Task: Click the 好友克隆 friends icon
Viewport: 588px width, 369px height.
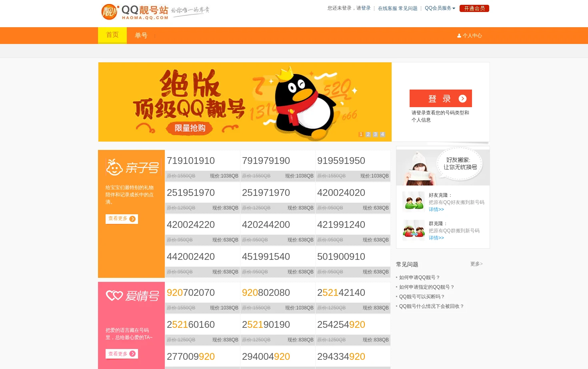Action: [414, 201]
